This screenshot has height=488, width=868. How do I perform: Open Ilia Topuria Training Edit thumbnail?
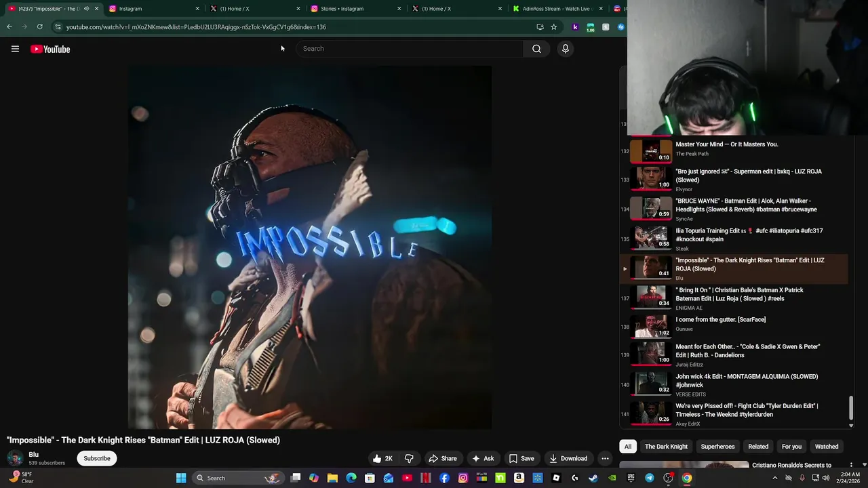coord(651,238)
